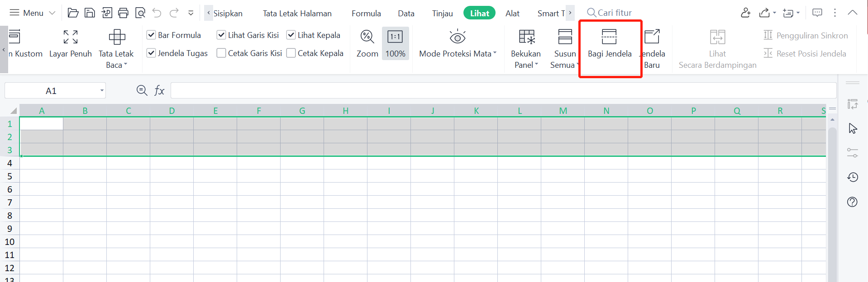Click the formula bar input field
868x282 pixels.
coord(502,91)
